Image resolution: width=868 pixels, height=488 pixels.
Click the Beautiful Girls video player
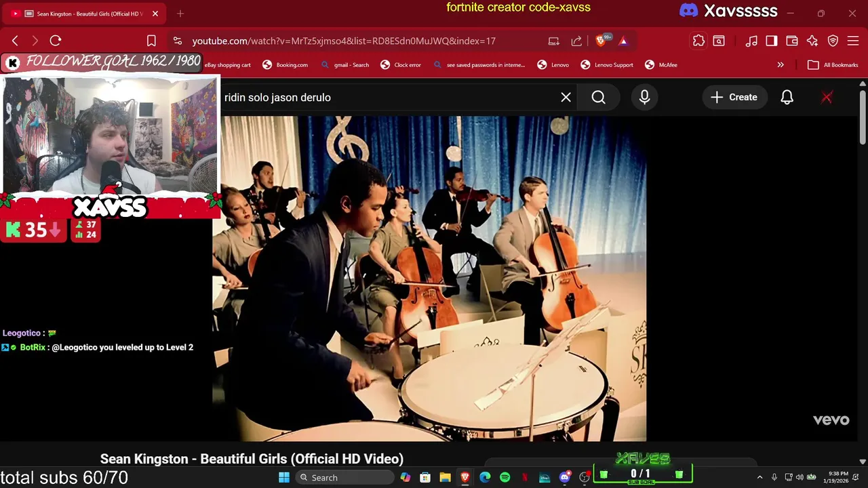[x=429, y=279]
